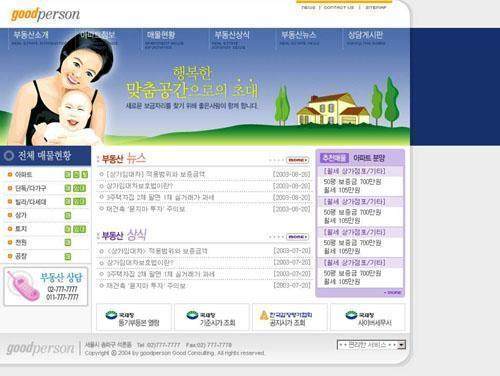
Task: Select the 추천매물 tab in purple panel
Action: (x=334, y=158)
